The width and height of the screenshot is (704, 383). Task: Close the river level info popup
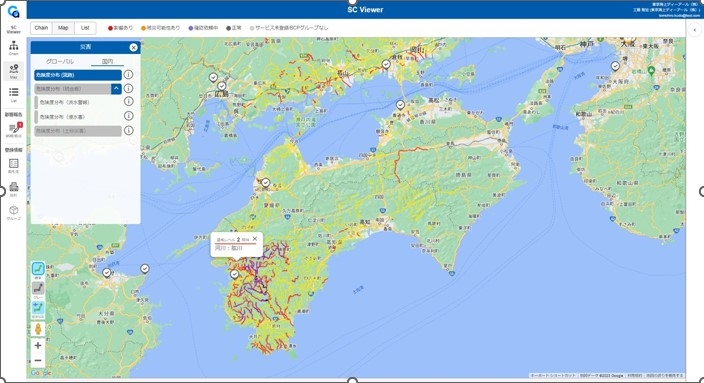click(255, 239)
